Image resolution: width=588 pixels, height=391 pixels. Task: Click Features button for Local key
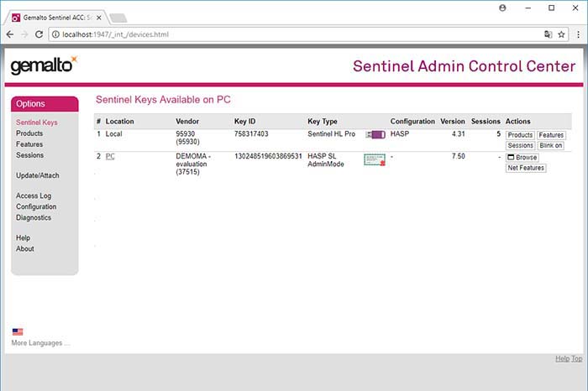551,135
